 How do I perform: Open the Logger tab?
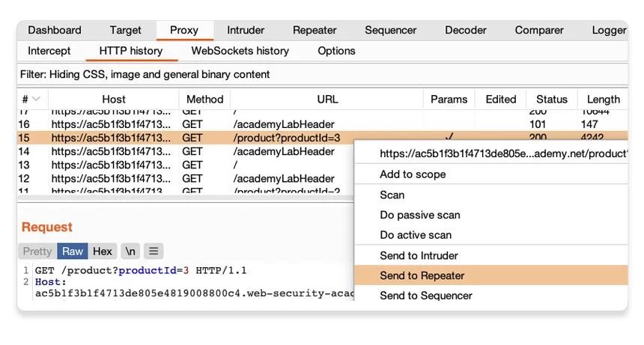(609, 30)
